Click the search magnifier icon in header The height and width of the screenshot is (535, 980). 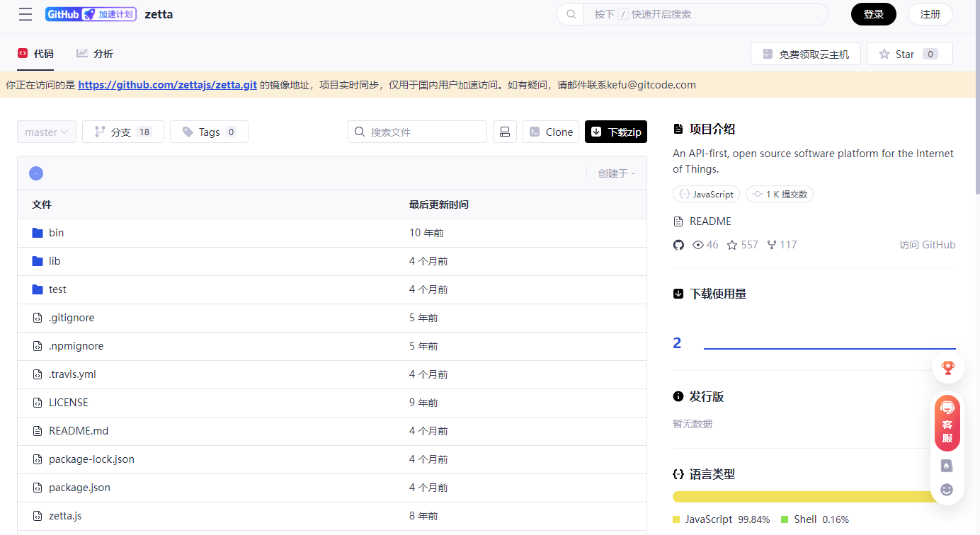(571, 14)
